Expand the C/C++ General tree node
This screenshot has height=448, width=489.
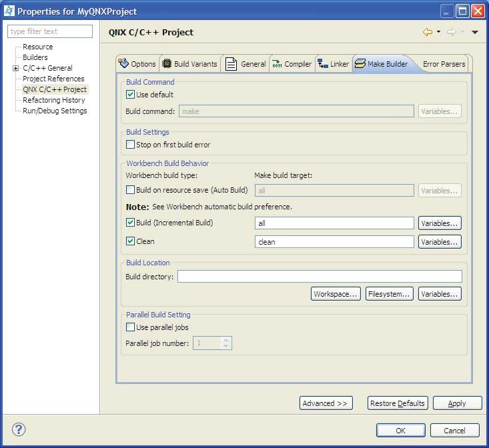[x=15, y=68]
